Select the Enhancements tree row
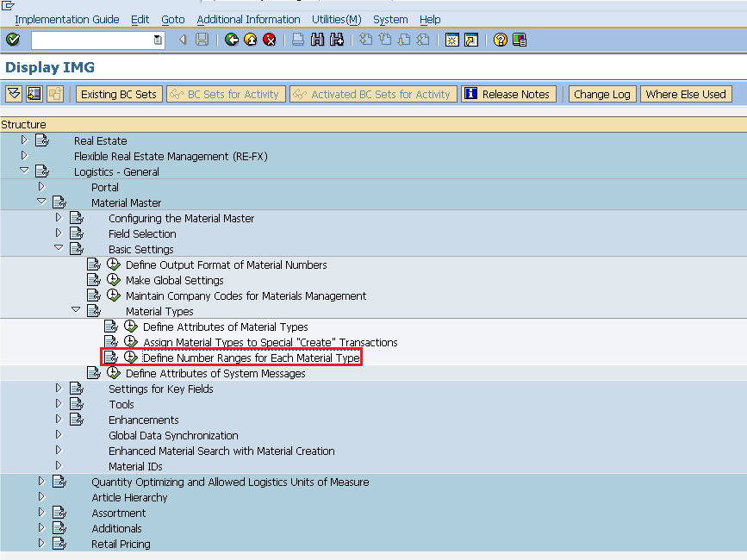The image size is (747, 560). (x=143, y=420)
